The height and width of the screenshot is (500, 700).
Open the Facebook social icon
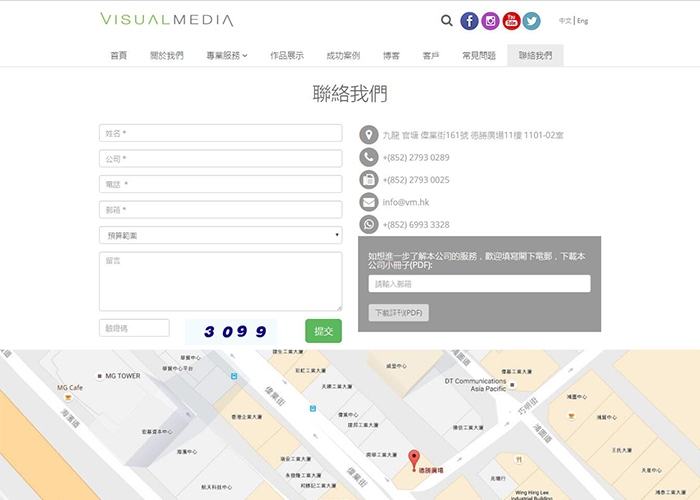click(469, 20)
